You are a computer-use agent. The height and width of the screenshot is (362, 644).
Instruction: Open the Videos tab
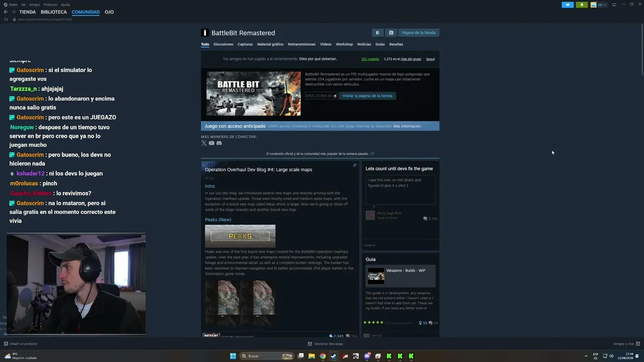[x=326, y=44]
